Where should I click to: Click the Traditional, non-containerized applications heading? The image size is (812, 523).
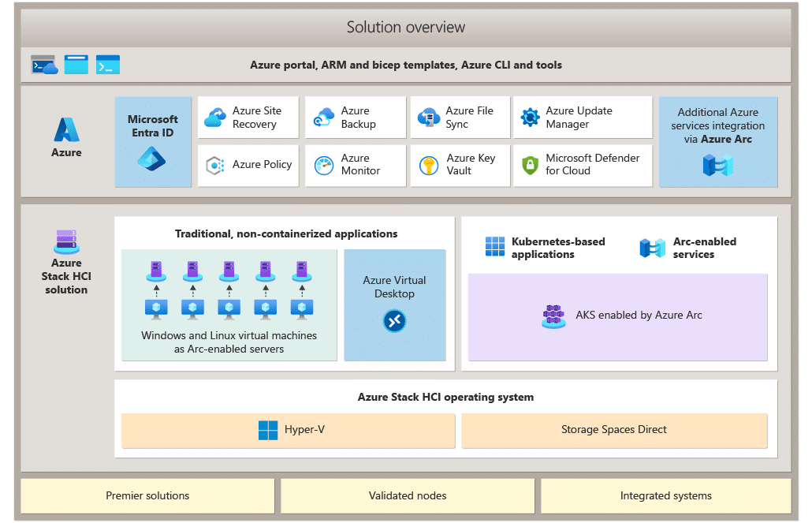[x=286, y=233]
